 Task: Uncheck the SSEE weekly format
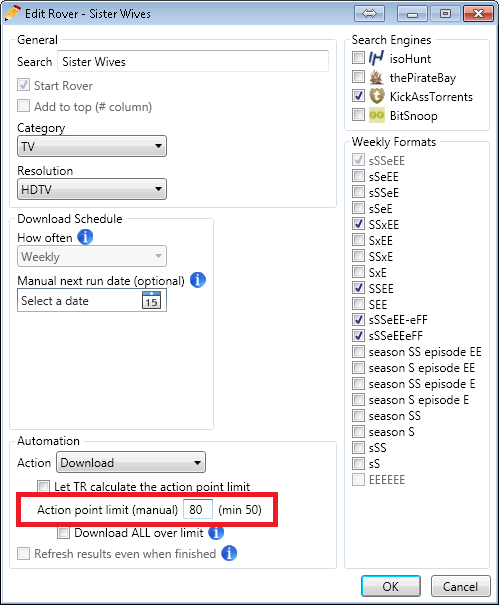[358, 288]
